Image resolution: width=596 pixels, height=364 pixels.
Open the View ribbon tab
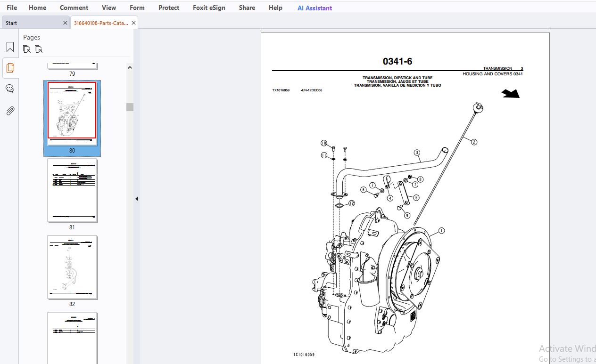(x=109, y=8)
